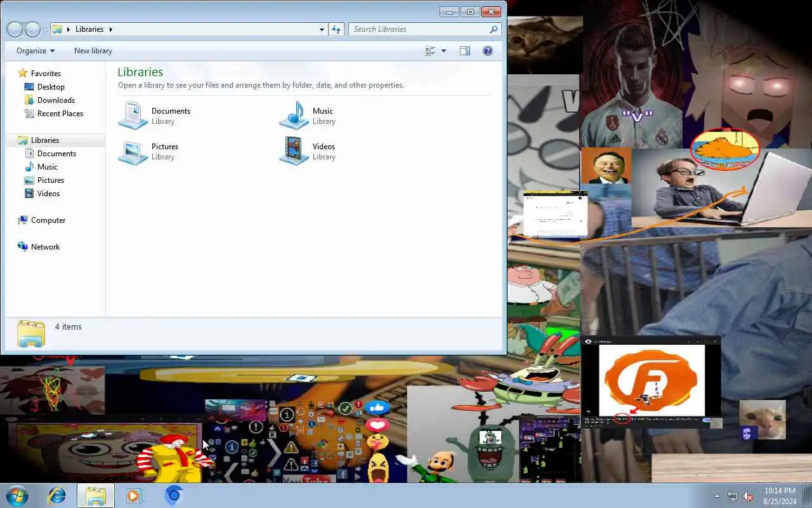Click the change view icon
Screen dimensions: 812x508
(x=431, y=51)
